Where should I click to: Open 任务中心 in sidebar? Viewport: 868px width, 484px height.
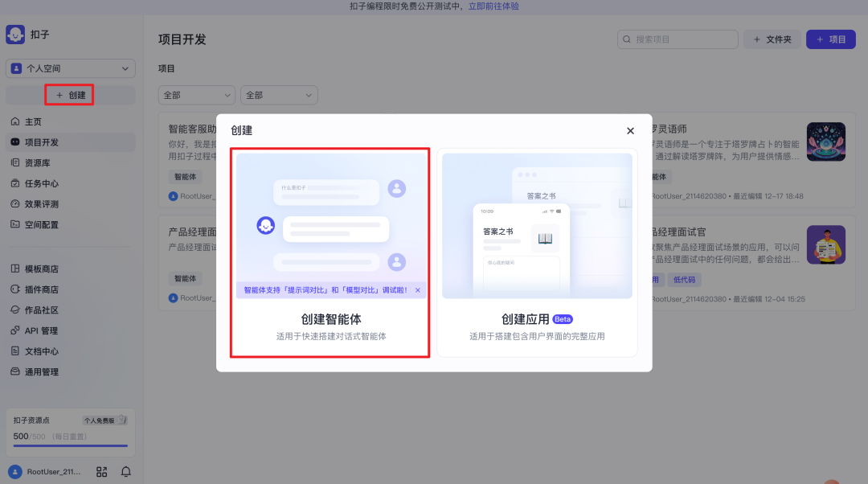coord(70,183)
